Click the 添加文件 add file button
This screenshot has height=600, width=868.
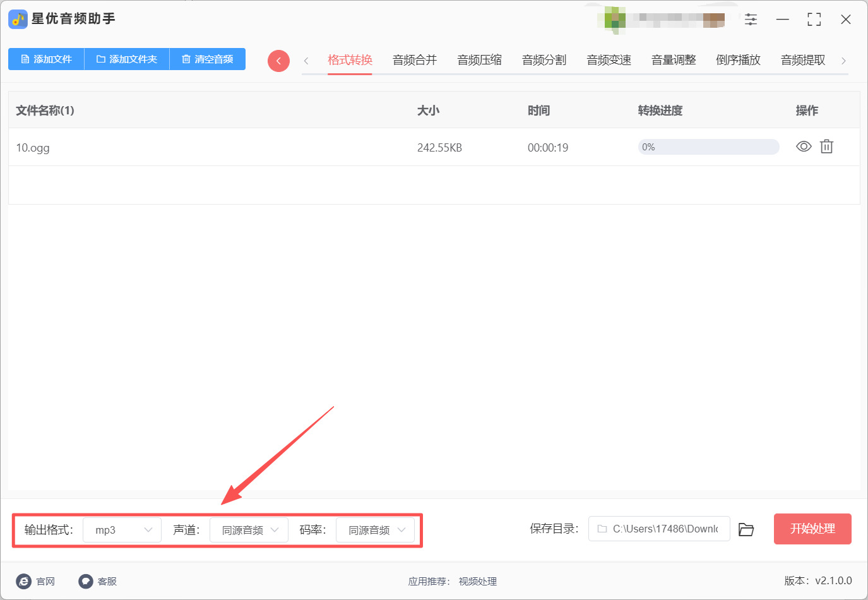coord(46,59)
